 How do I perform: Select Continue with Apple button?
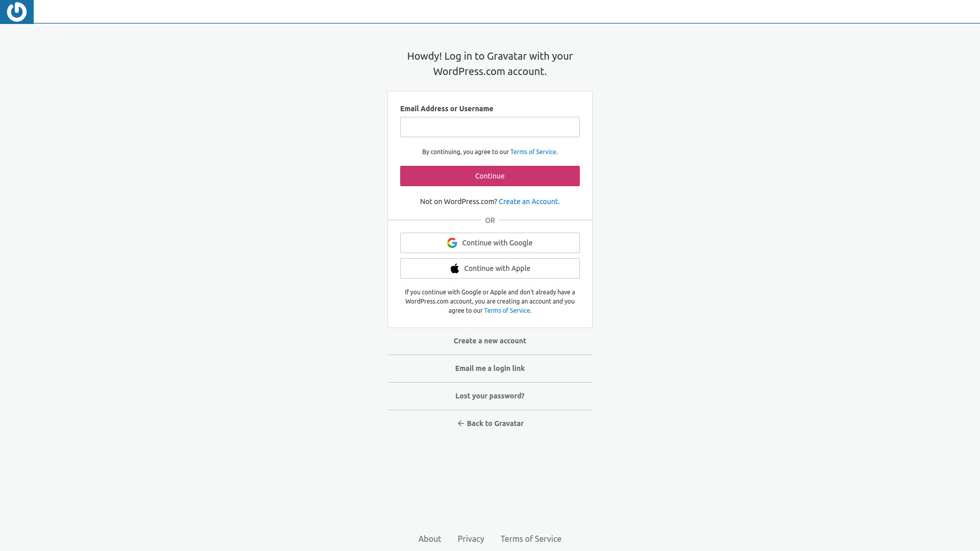point(490,268)
